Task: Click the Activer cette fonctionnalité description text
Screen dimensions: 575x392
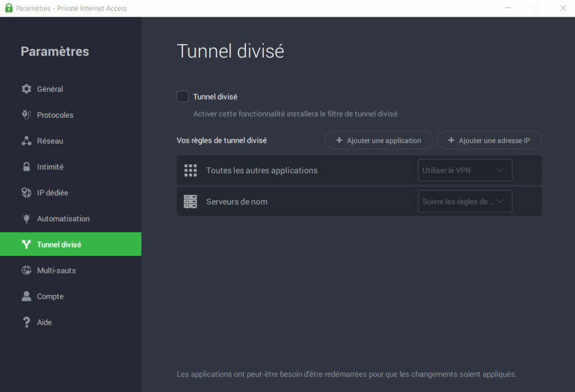Action: point(296,114)
